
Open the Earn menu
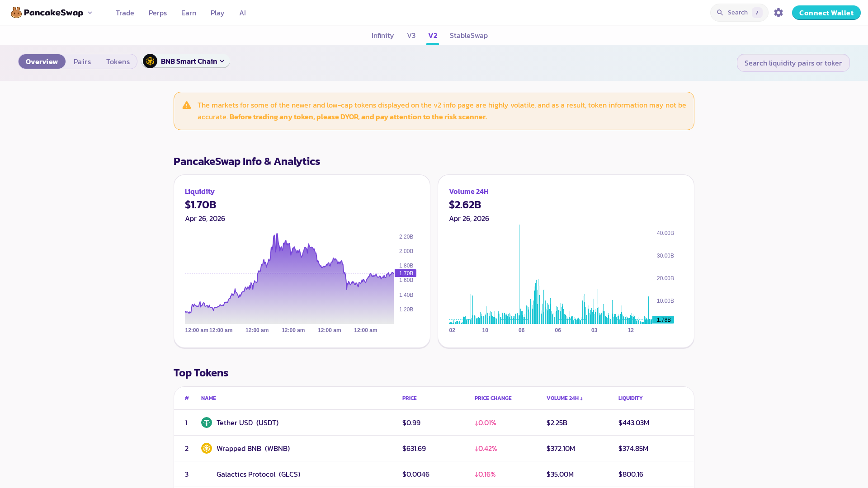tap(189, 13)
